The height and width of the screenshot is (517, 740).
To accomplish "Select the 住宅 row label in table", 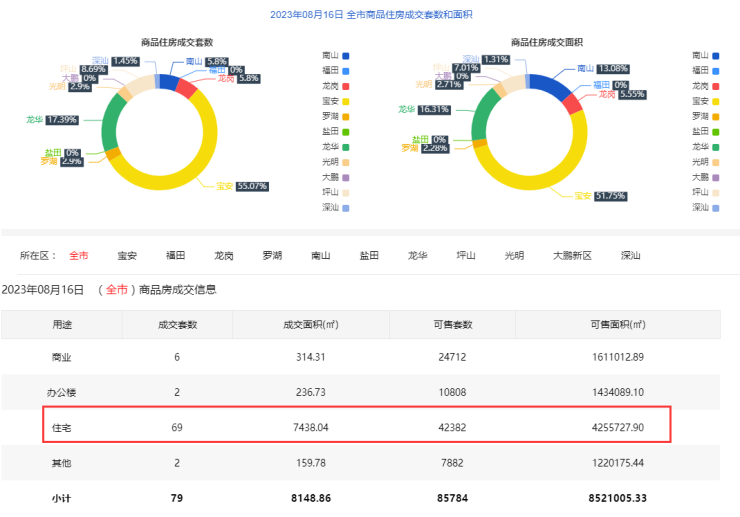I will pyautogui.click(x=62, y=427).
